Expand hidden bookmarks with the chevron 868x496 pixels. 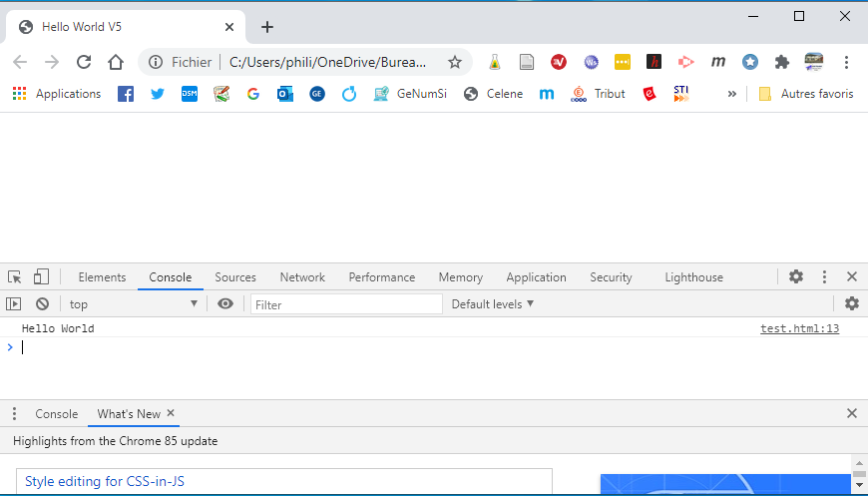click(731, 94)
